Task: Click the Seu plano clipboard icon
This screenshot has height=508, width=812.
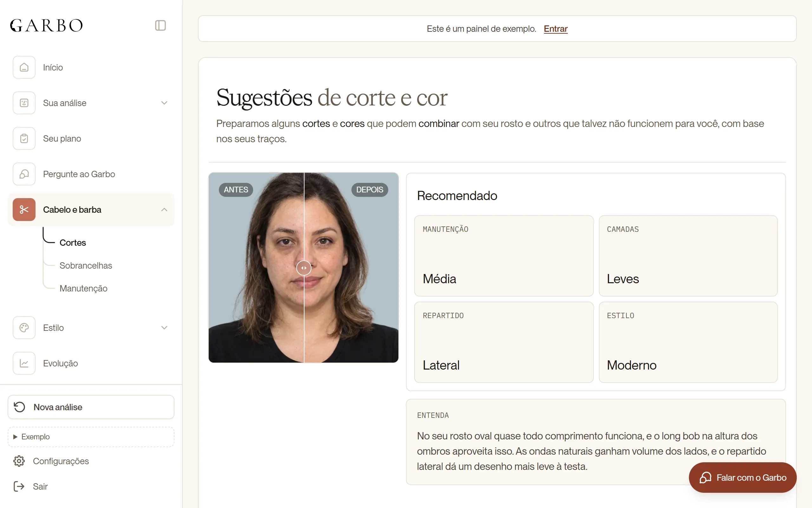Action: click(x=24, y=138)
